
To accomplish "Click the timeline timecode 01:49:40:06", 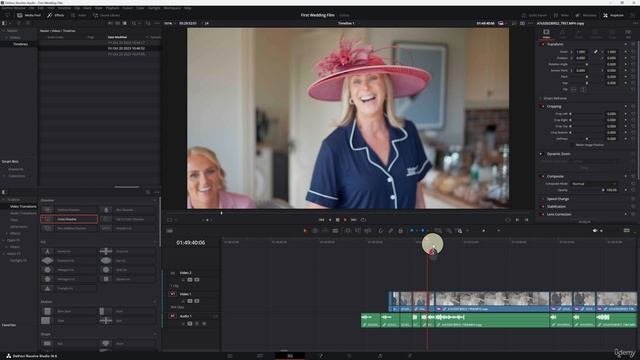I will [191, 242].
